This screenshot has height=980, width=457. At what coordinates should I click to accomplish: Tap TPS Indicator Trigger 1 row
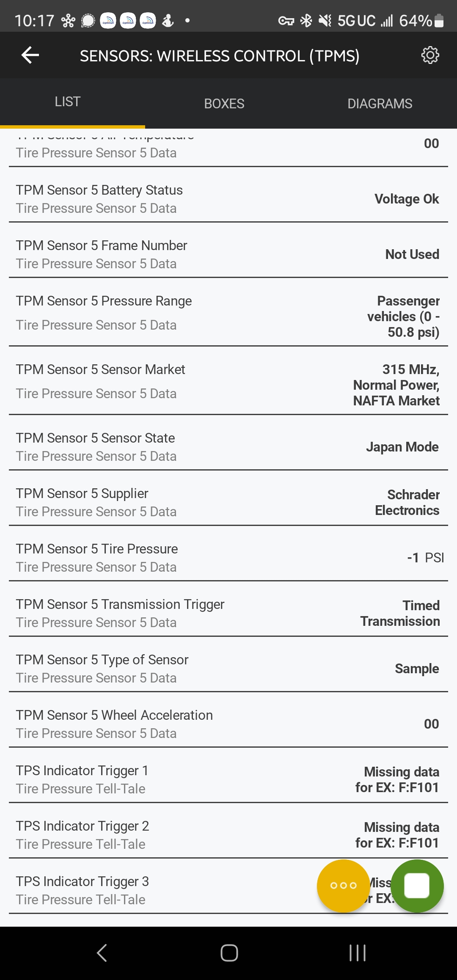(228, 779)
